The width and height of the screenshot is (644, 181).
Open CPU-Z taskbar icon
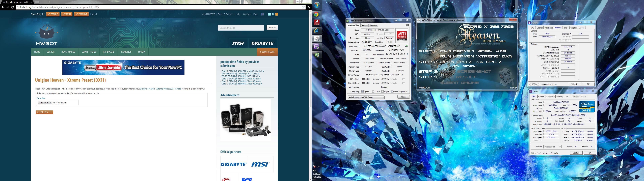(x=316, y=46)
